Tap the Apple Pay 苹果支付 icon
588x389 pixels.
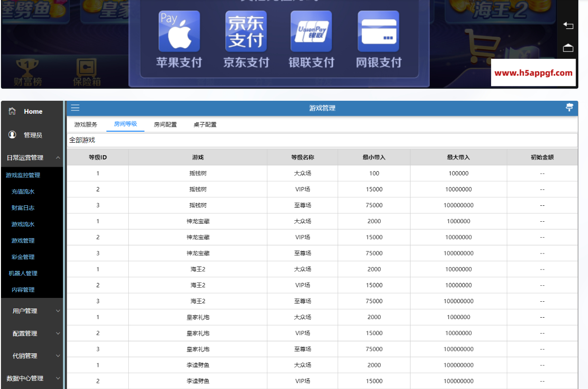coord(179,31)
